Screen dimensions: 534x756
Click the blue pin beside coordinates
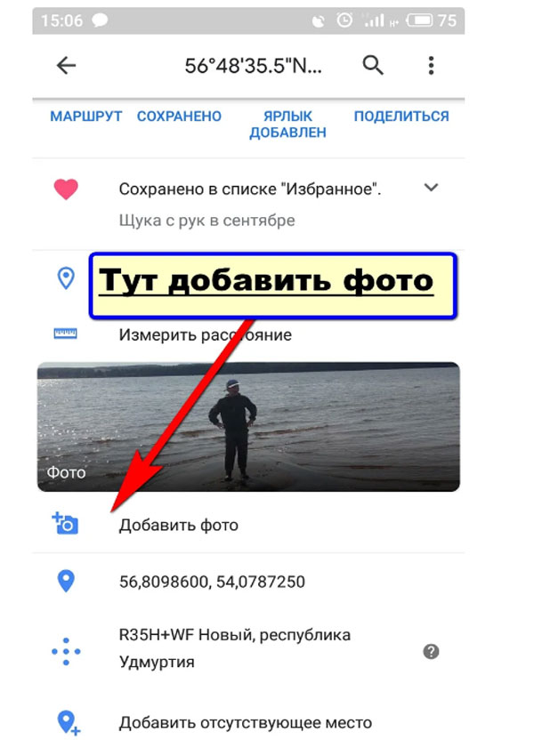tap(66, 581)
